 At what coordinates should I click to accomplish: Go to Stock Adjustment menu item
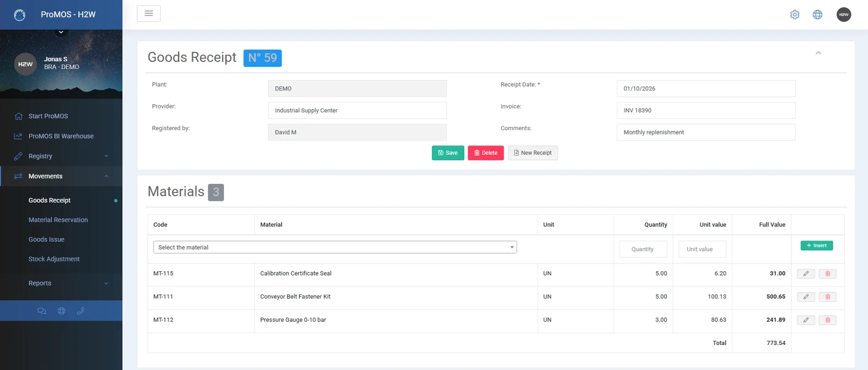point(54,259)
